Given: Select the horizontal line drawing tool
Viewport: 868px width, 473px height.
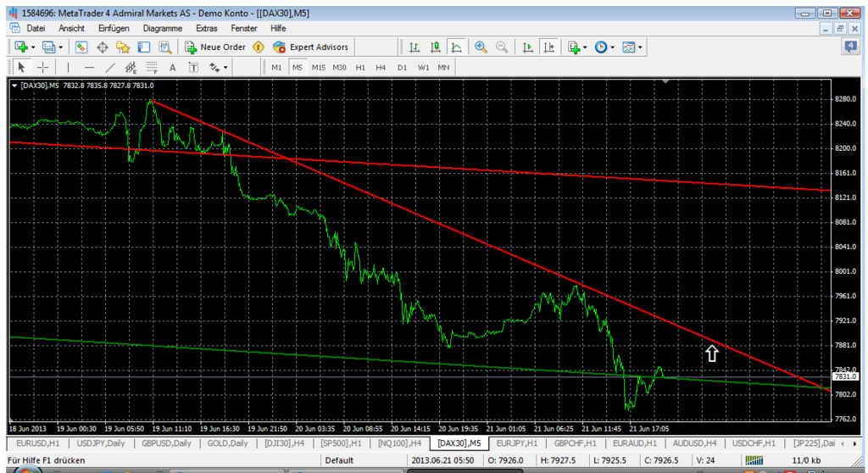Looking at the screenshot, I should [89, 68].
